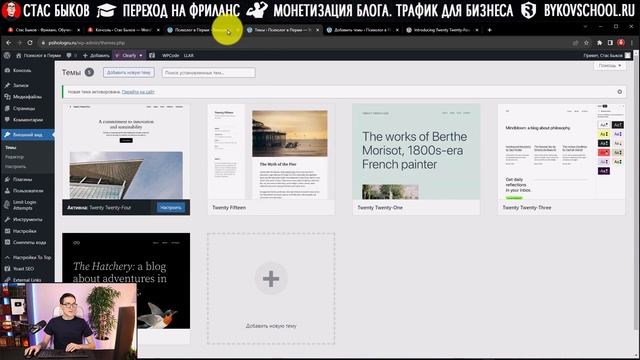Open the Пользователи users menu
The image size is (640, 360).
tap(27, 191)
